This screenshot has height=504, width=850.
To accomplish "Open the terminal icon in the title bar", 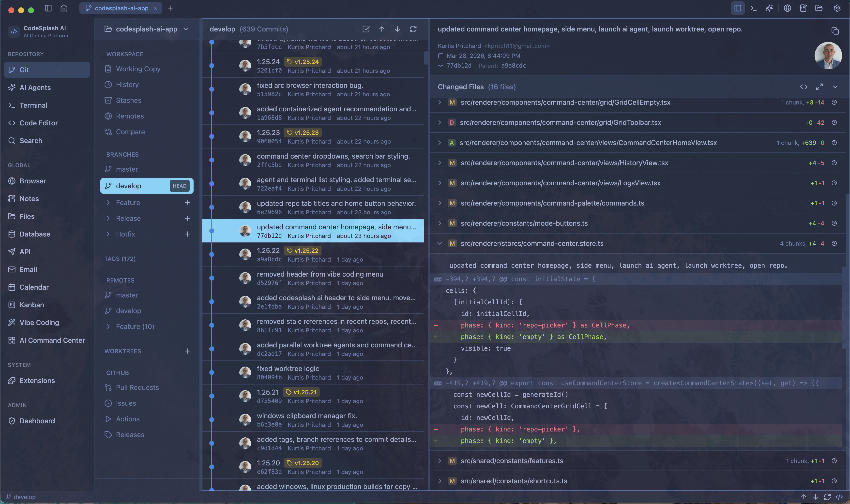I will coord(754,8).
